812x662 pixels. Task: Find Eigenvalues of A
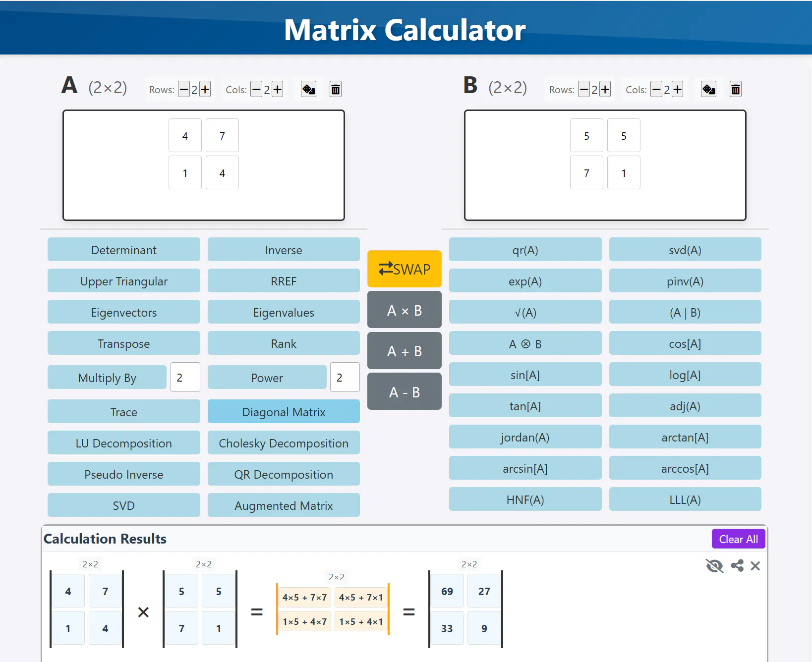(284, 312)
